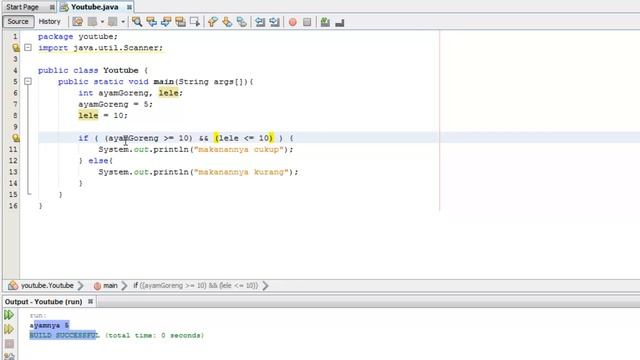Click the "ayamnya 5" output line
The image size is (640, 360).
coord(49,325)
